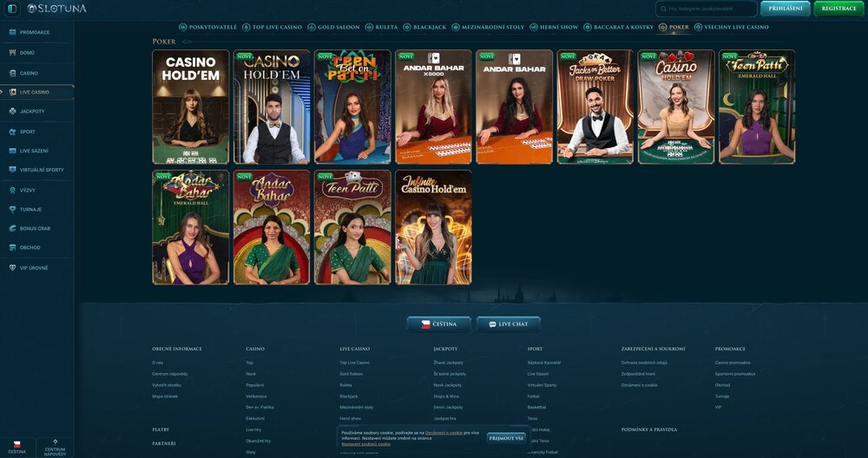The width and height of the screenshot is (868, 458).
Task: Open the first Casino Hold'em game with cards
Action: (x=190, y=107)
